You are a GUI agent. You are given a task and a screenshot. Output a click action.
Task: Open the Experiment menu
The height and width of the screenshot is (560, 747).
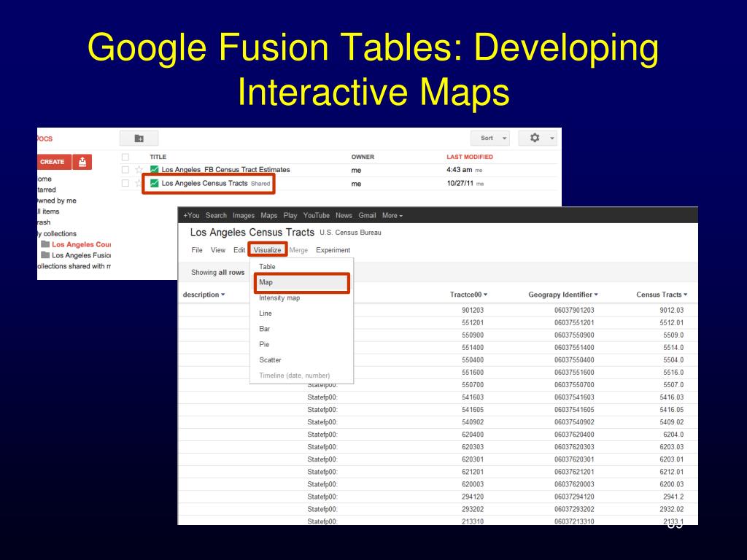tap(333, 250)
